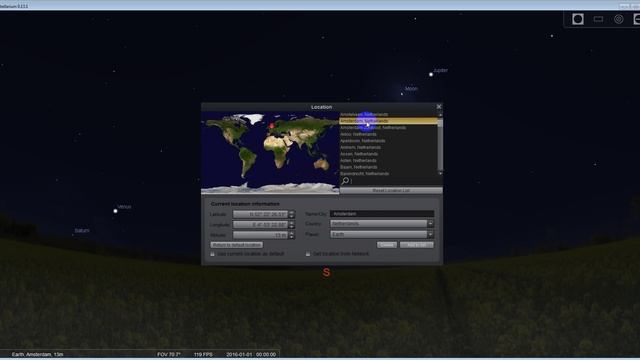Select Jupiter in the sky

click(431, 74)
